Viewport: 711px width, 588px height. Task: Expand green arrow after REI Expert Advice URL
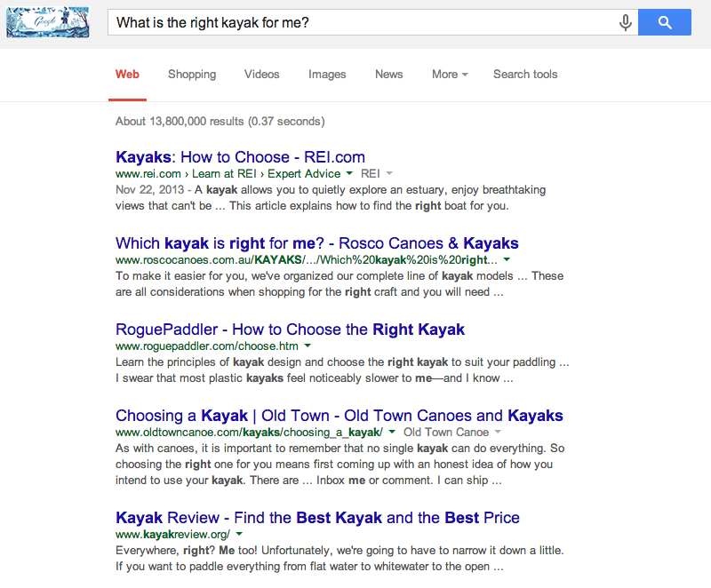(x=349, y=173)
